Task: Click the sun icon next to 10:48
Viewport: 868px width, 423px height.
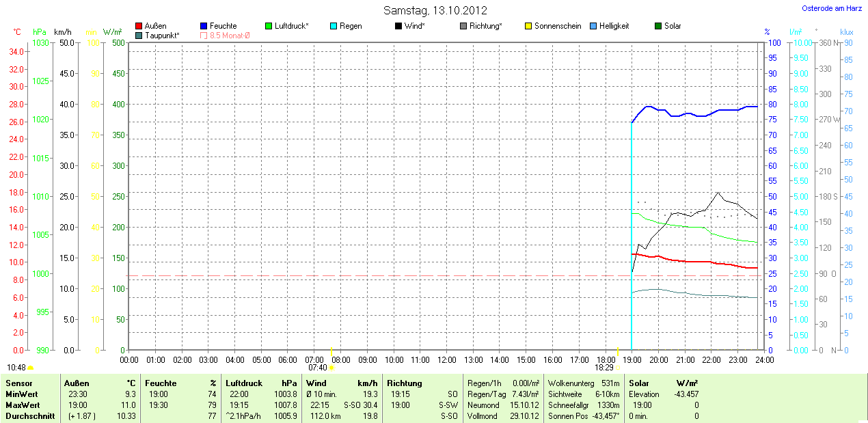Action: (31, 368)
